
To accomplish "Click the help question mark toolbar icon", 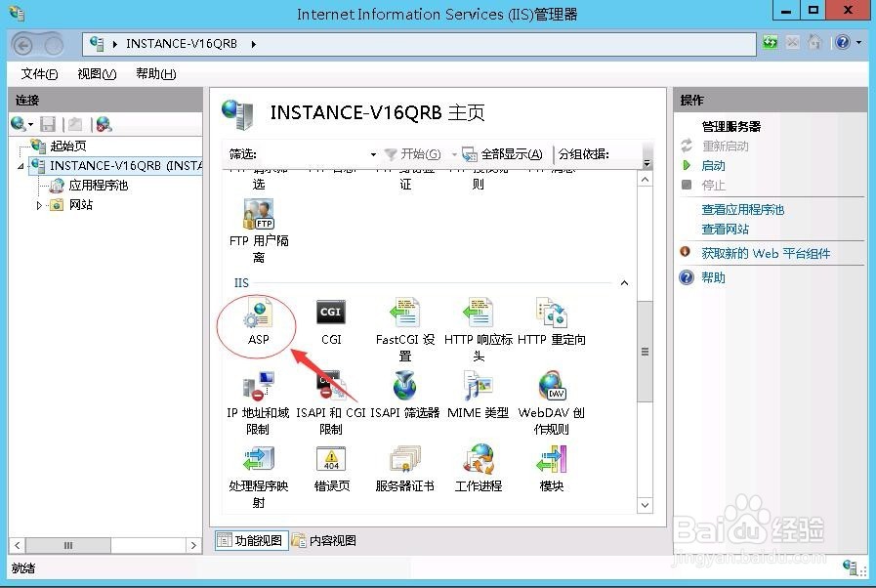I will pos(843,42).
